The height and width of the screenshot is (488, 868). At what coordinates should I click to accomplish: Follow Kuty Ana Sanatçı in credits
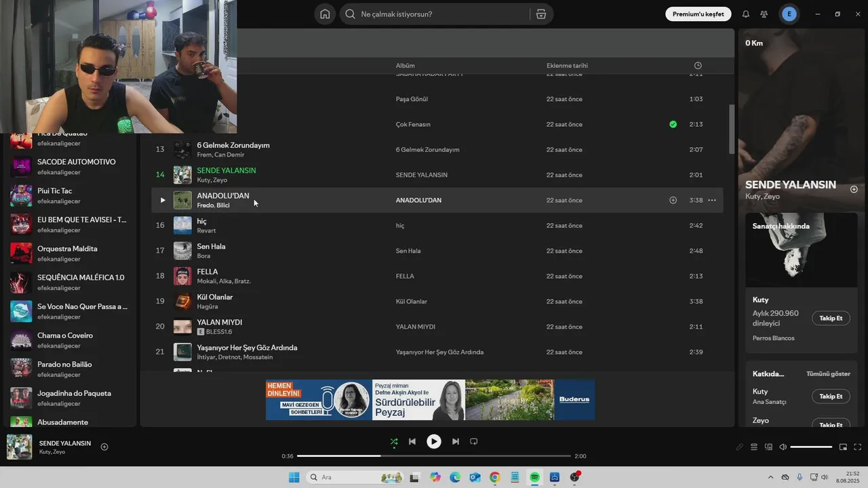tap(831, 396)
